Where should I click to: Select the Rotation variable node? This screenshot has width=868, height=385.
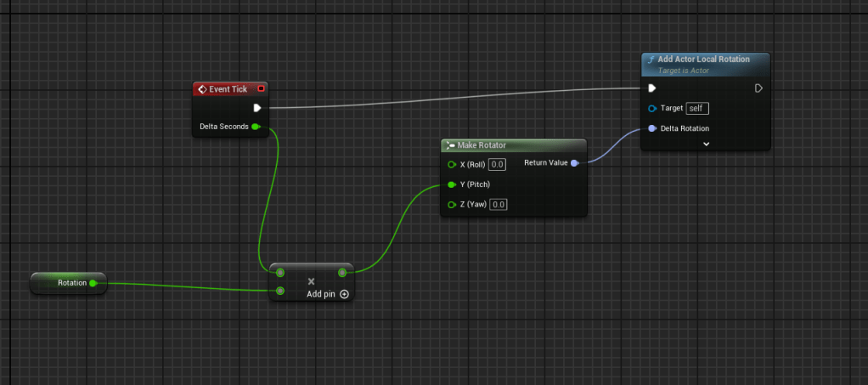68,283
